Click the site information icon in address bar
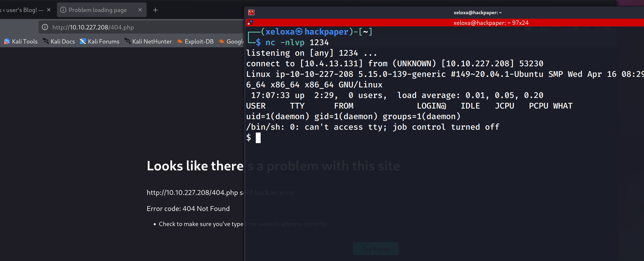 (x=45, y=27)
